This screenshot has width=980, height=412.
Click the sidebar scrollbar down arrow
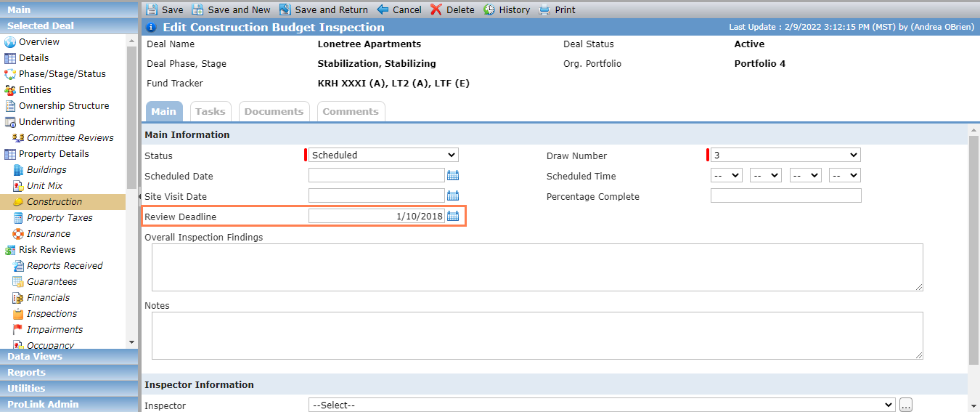coord(131,342)
